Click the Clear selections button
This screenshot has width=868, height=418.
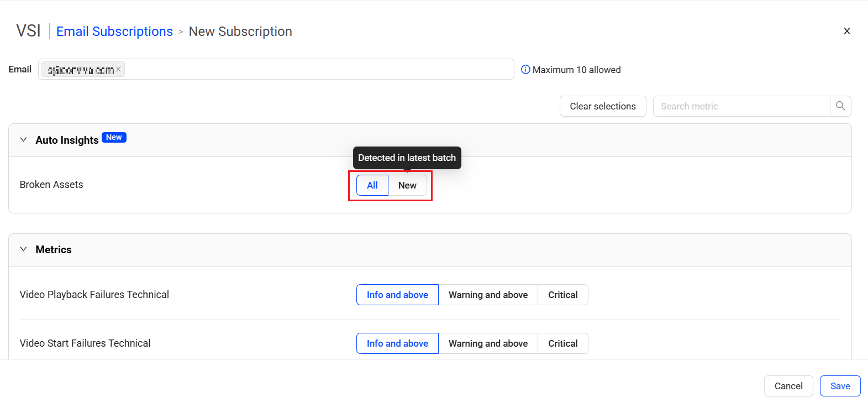(x=602, y=106)
